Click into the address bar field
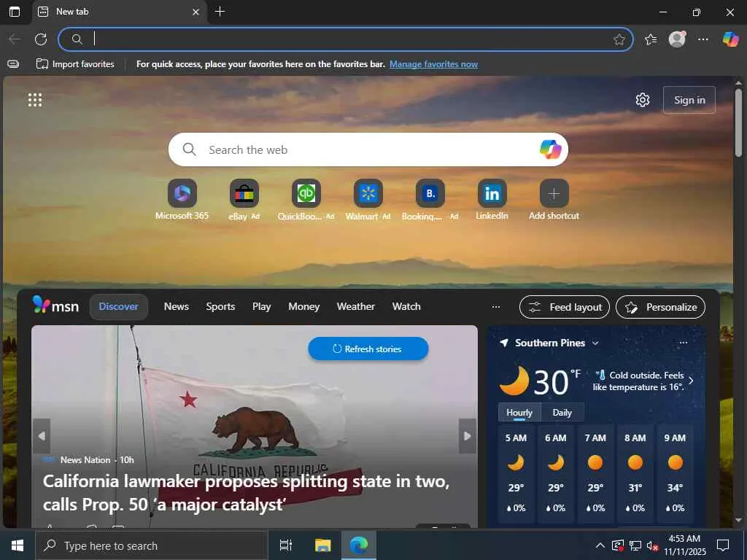 pos(345,39)
